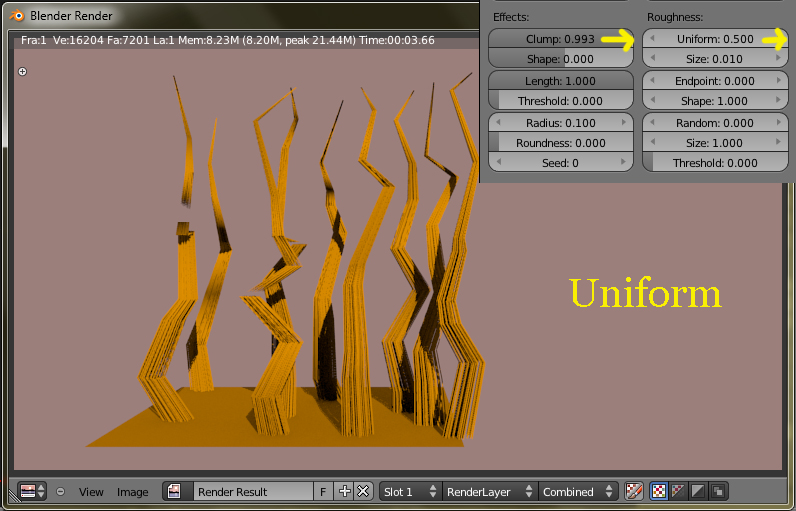Open the Combined pass dropdown

578,491
